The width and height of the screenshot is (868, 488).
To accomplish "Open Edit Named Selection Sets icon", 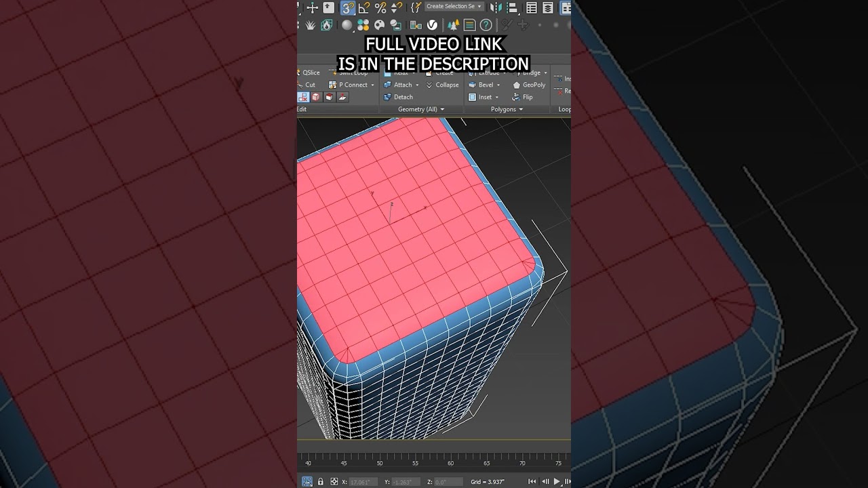I will [x=416, y=7].
